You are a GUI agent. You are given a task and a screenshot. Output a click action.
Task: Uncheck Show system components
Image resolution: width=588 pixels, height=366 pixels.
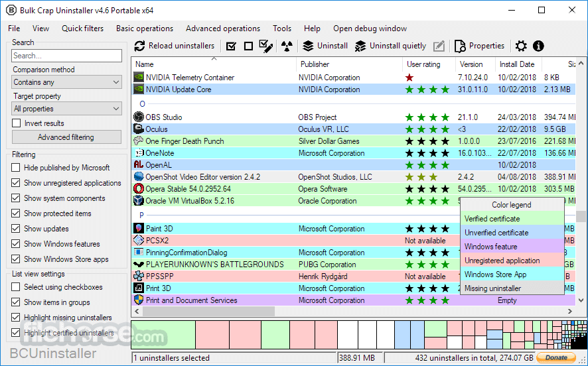tap(16, 198)
